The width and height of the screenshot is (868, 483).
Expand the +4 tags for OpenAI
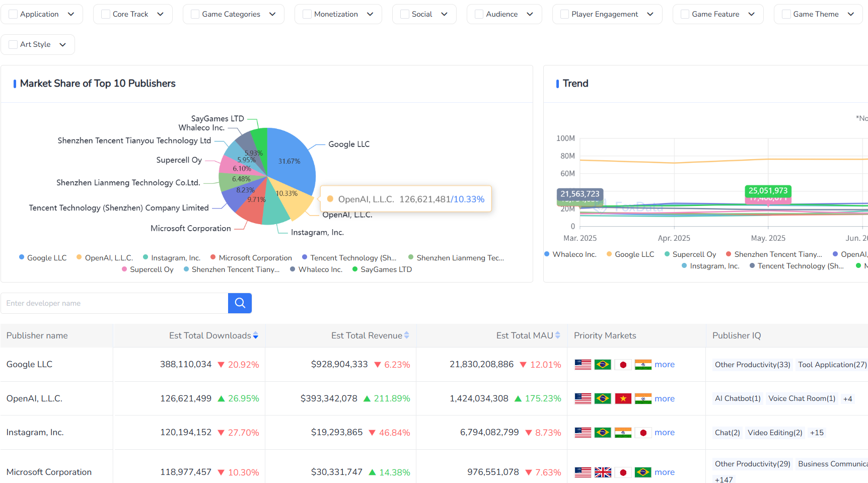click(848, 399)
